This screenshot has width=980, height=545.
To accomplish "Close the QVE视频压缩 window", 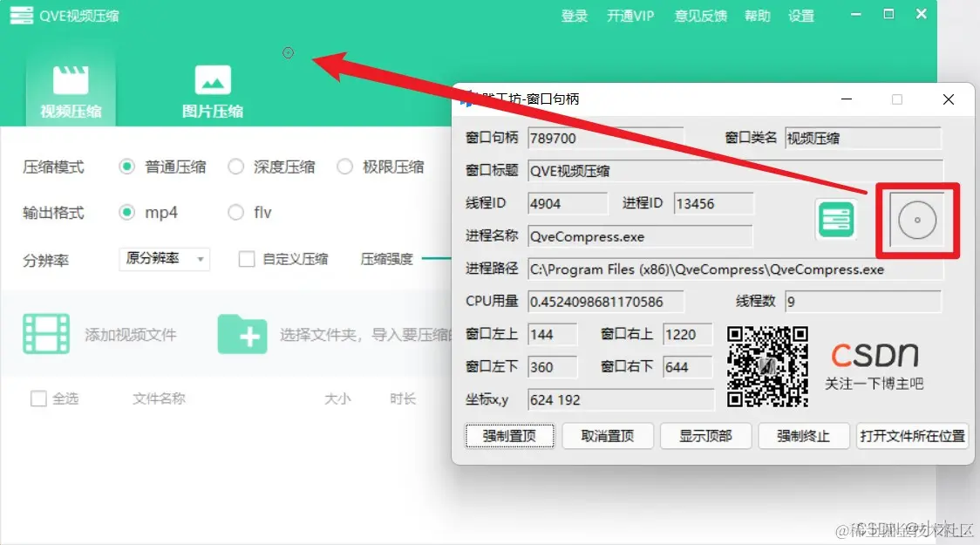I will point(922,14).
